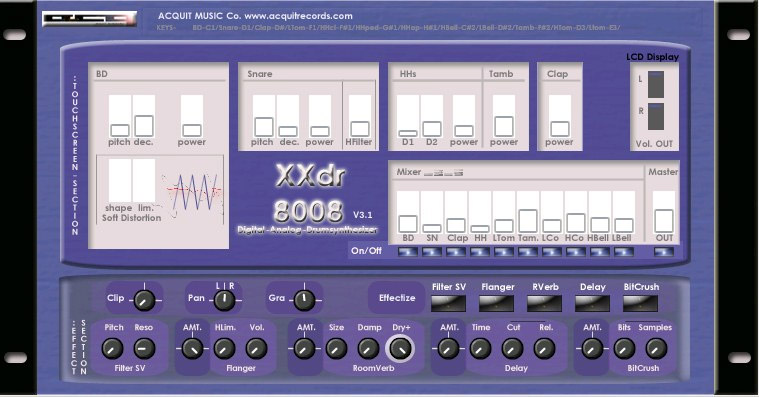This screenshot has width=759, height=397.
Task: Toggle the Tam. channel On/Off button
Action: click(528, 251)
